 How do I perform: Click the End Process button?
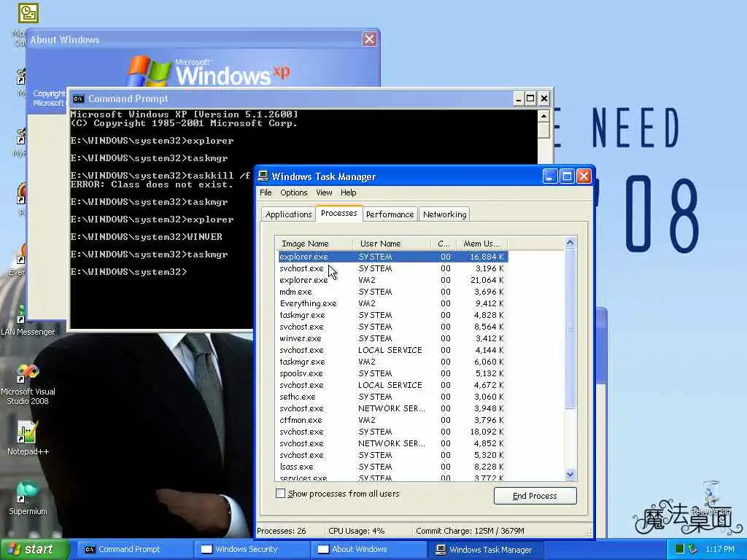click(535, 496)
